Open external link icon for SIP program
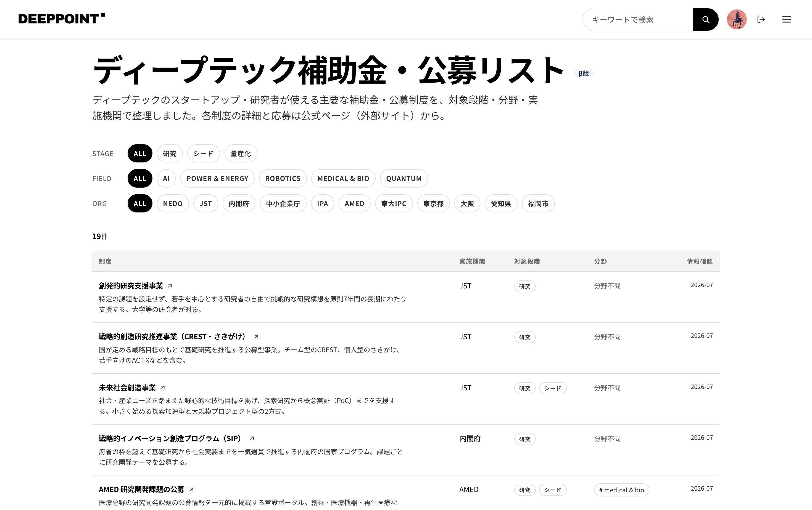 click(x=252, y=438)
